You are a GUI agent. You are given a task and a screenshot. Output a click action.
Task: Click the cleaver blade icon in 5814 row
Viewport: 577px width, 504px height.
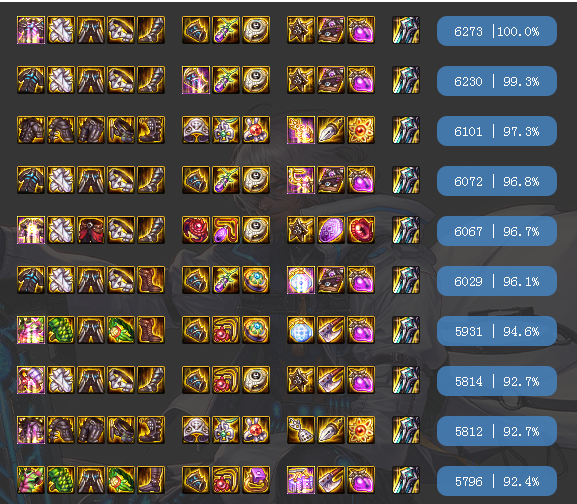click(x=331, y=380)
